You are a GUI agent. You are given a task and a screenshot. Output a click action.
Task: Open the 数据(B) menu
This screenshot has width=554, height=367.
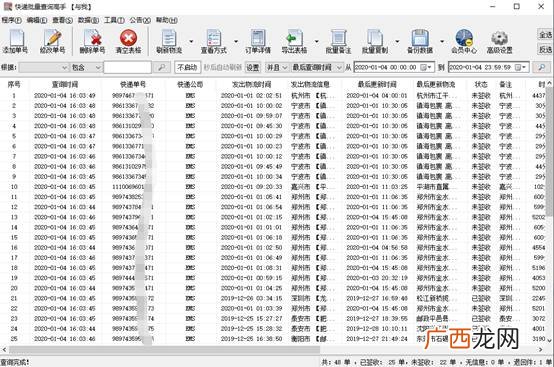88,20
